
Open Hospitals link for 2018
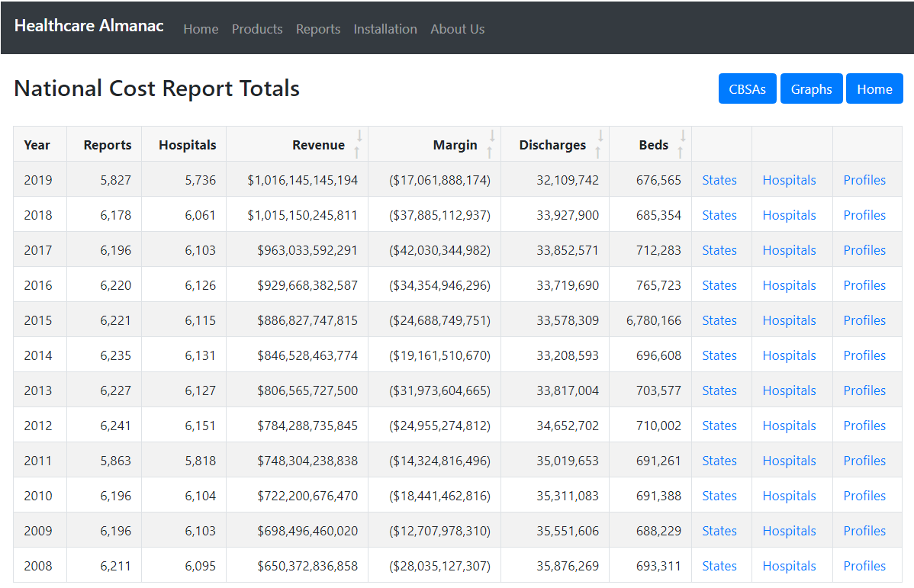789,215
